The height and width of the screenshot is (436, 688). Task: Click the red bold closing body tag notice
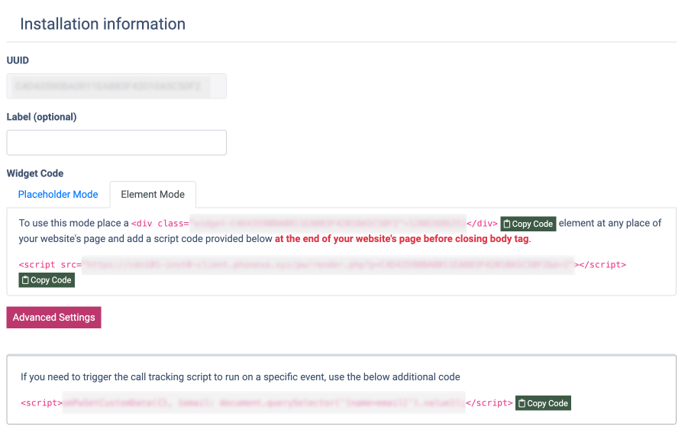[402, 239]
